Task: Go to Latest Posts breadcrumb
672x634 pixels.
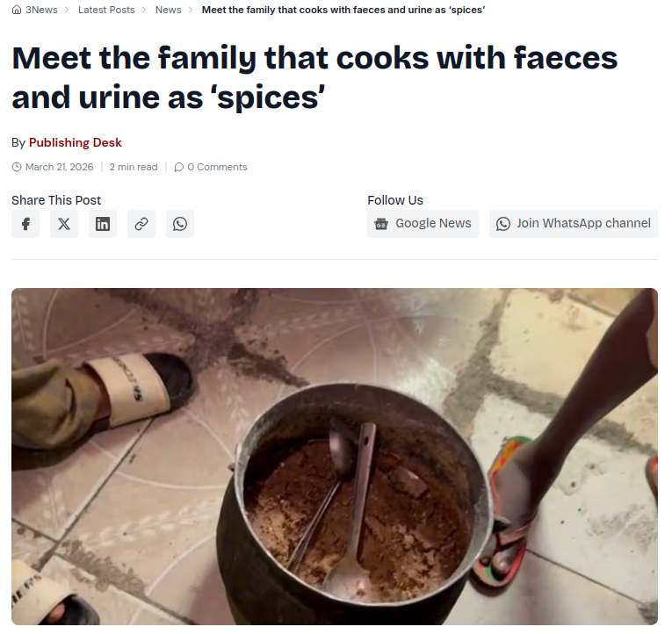Action: tap(106, 10)
